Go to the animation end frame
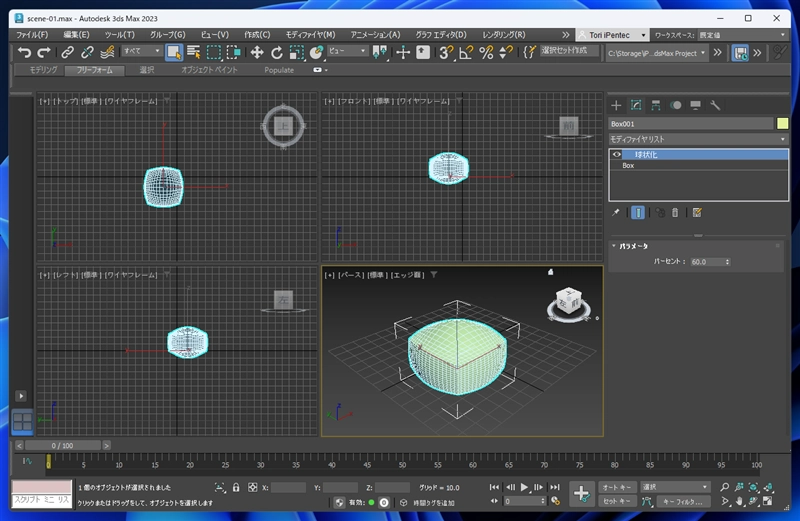The height and width of the screenshot is (521, 800). click(555, 487)
